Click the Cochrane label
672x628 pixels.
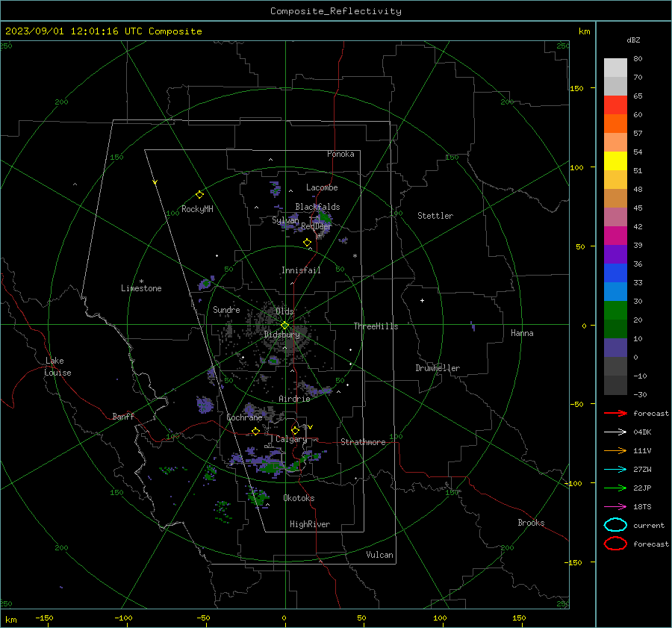click(244, 417)
